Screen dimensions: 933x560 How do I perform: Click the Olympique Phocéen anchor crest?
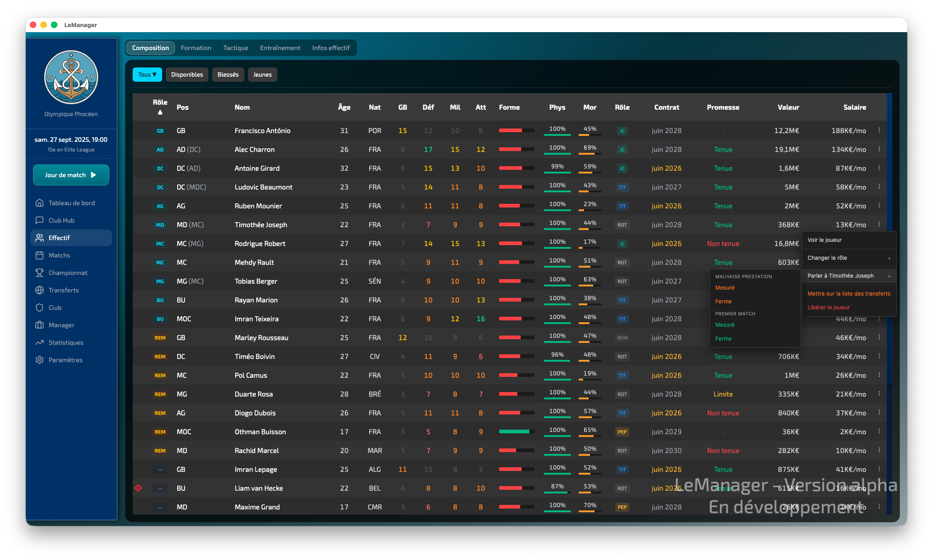tap(71, 77)
